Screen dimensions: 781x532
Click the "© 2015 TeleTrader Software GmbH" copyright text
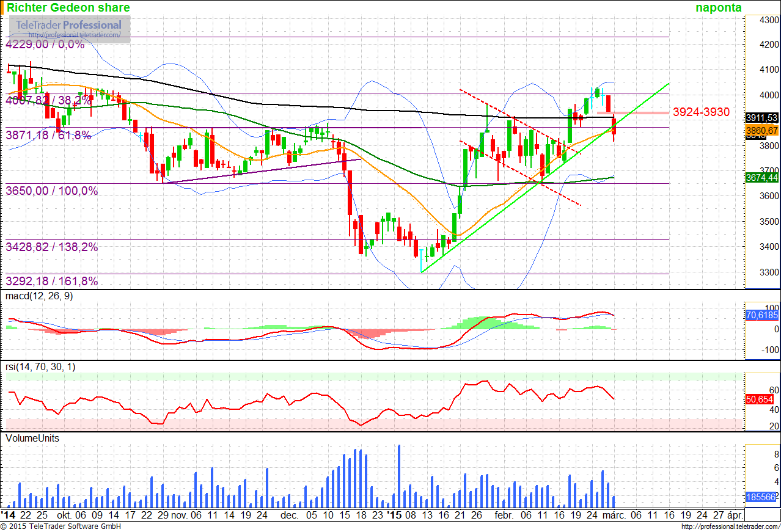[x=61, y=527]
